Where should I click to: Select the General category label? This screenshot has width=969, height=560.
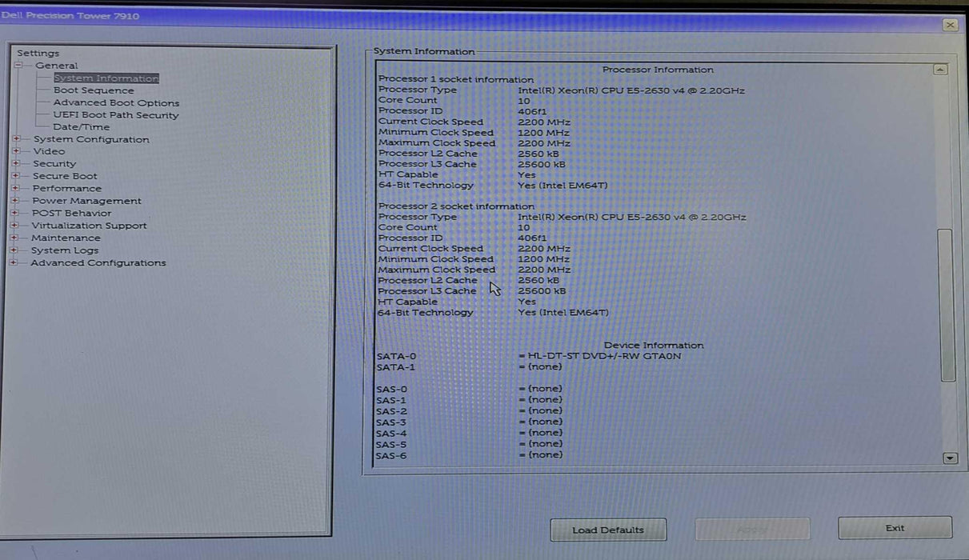click(x=56, y=66)
